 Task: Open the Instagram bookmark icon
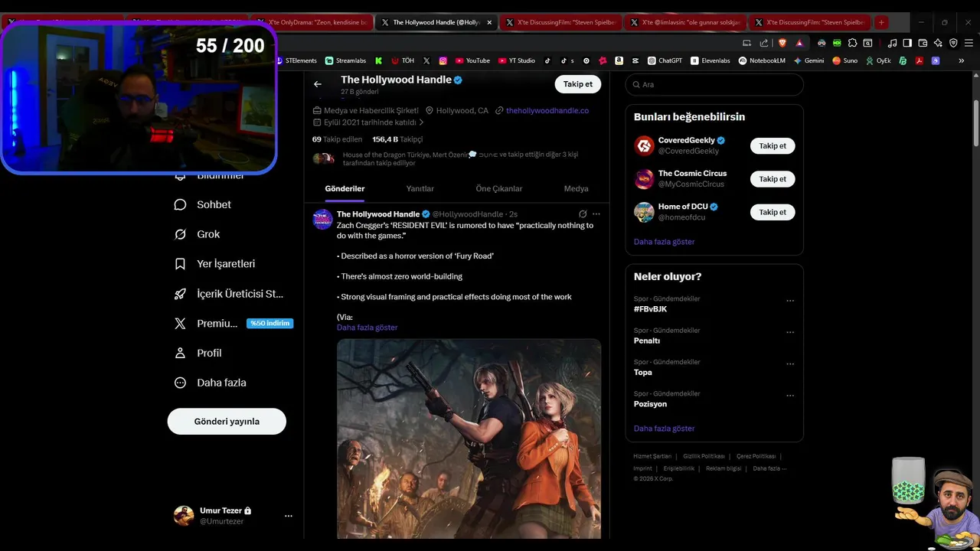443,60
